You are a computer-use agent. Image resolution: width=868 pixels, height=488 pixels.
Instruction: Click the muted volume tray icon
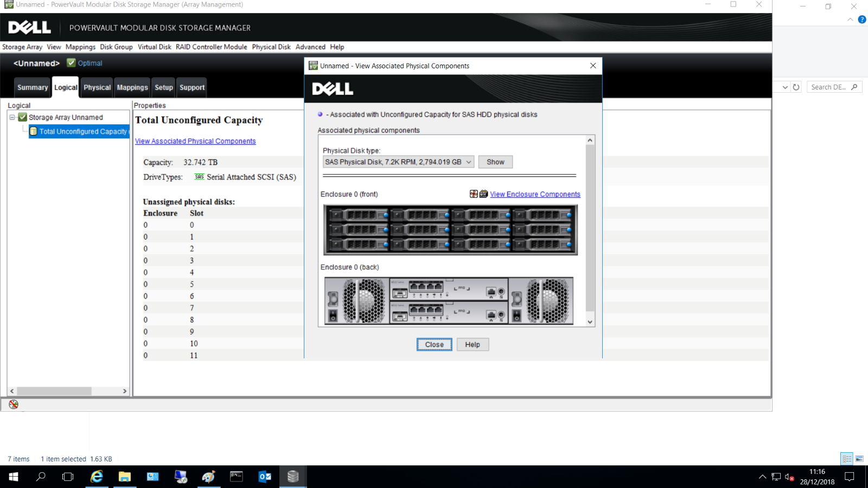pyautogui.click(x=789, y=477)
